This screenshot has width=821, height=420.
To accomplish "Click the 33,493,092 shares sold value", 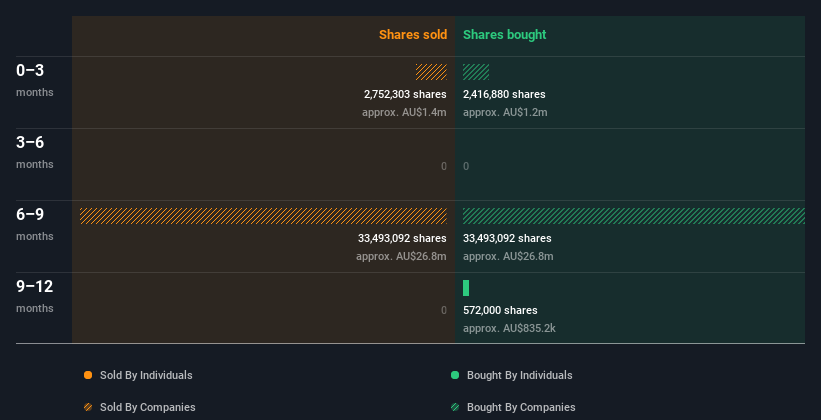I will pos(402,238).
